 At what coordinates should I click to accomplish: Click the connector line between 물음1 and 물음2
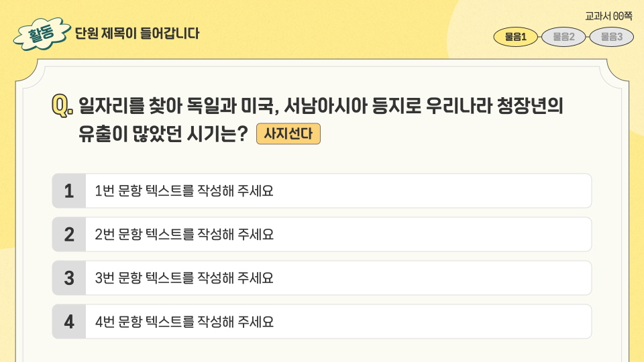[539, 37]
